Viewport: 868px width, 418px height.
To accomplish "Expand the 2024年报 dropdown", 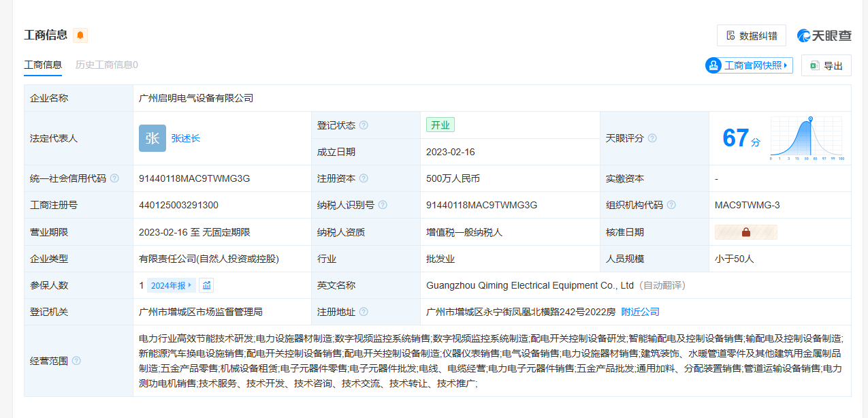I will tap(172, 285).
